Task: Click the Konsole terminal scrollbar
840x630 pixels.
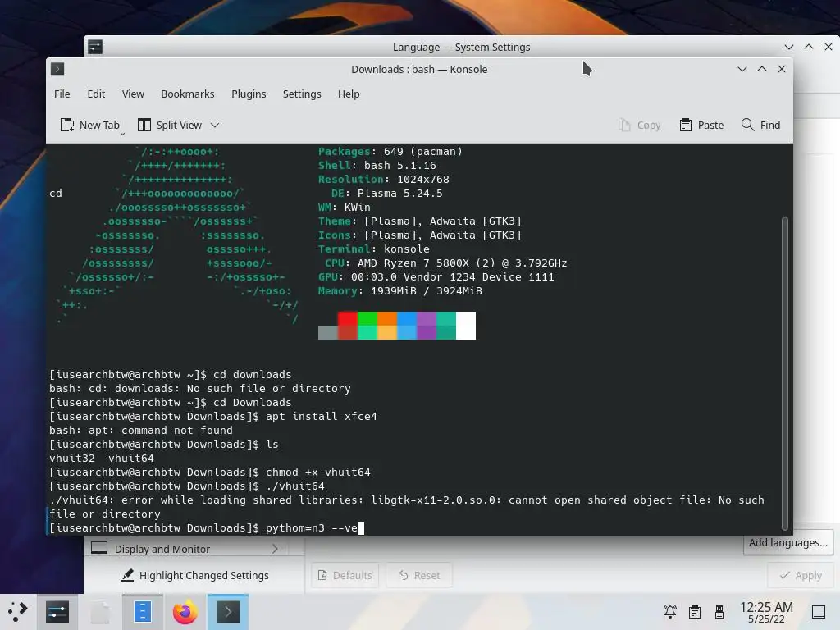Action: (x=785, y=372)
